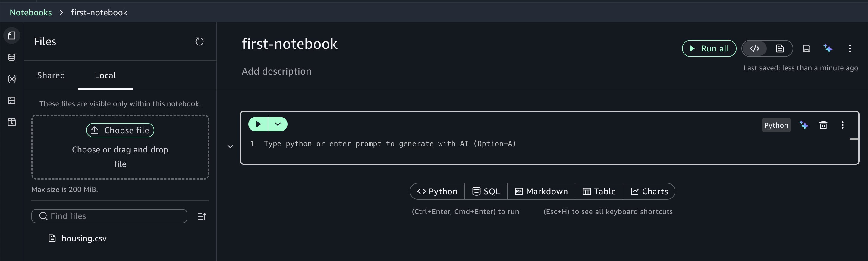Click the Notebooks breadcrumb link
The image size is (868, 261).
[x=31, y=12]
